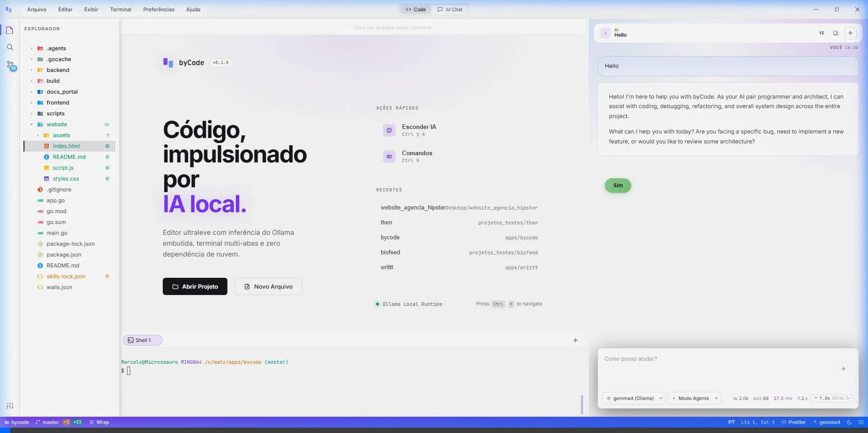Open the Modo Agente mode dropdown
868x433 pixels.
click(x=694, y=398)
